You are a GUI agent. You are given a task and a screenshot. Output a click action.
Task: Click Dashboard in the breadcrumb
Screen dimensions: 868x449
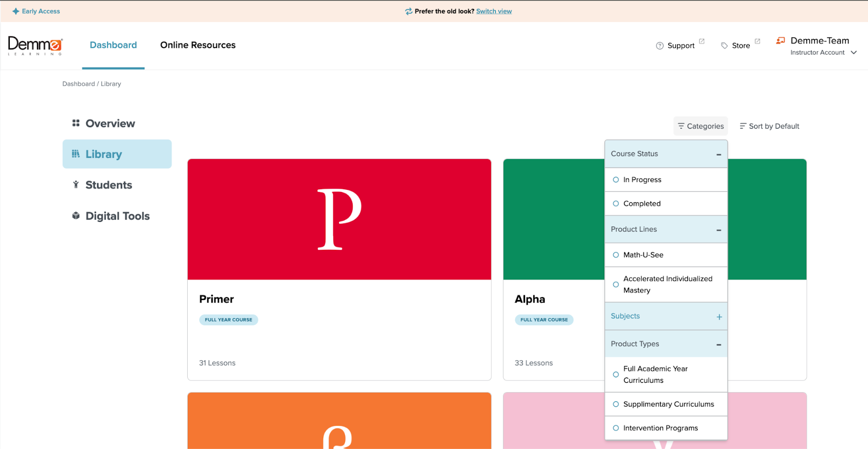(79, 84)
